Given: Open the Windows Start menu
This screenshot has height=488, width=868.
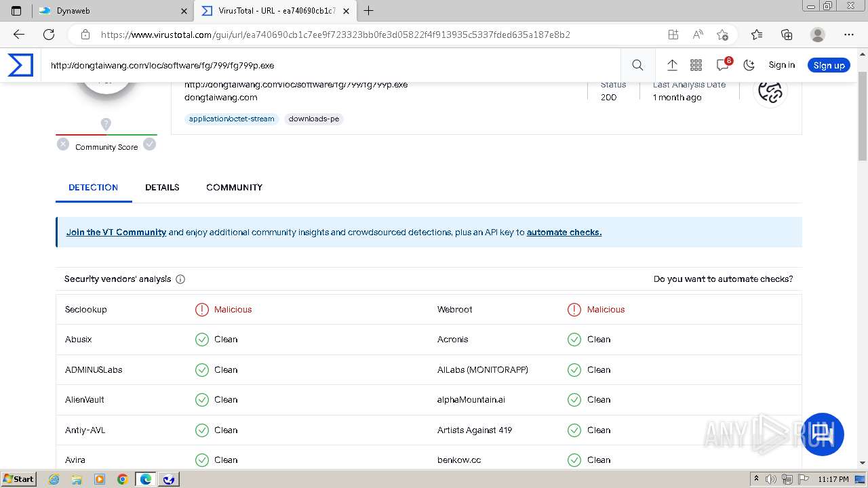Looking at the screenshot, I should [x=18, y=479].
